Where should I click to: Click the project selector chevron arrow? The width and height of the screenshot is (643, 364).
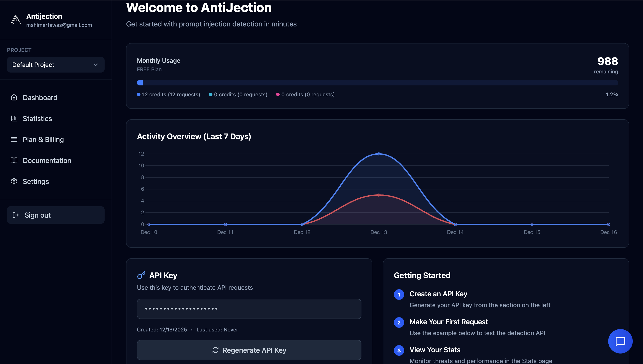96,65
